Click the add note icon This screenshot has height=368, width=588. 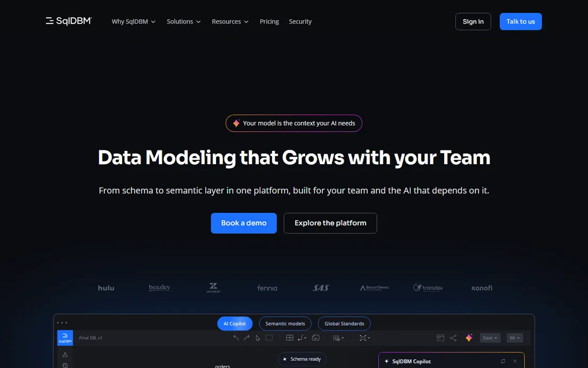pyautogui.click(x=316, y=338)
